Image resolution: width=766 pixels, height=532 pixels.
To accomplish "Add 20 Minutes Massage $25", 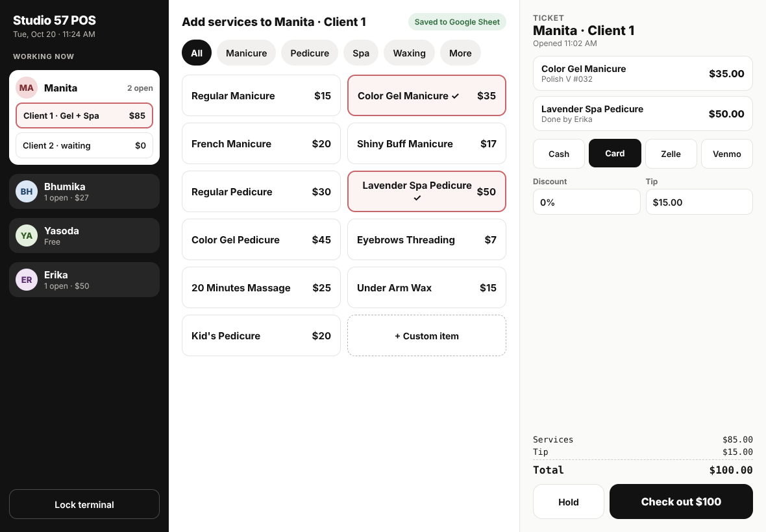I will point(261,287).
